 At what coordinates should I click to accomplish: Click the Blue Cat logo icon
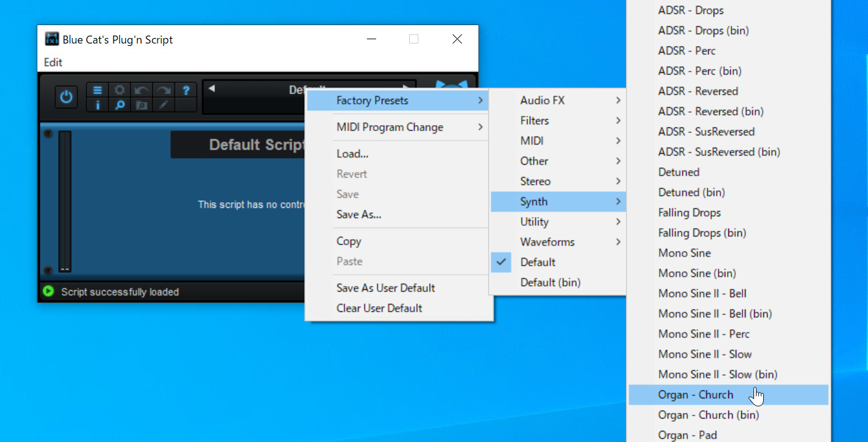452,86
